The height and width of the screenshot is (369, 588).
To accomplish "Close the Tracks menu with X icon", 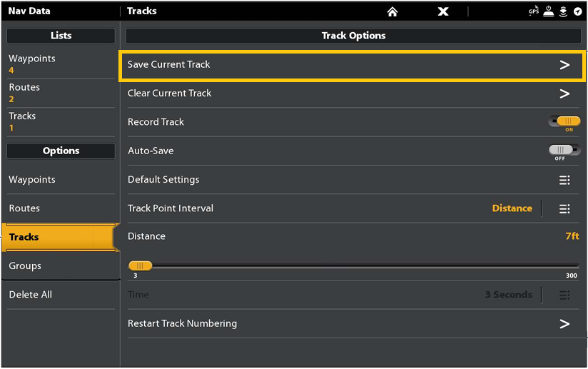I will click(x=443, y=11).
